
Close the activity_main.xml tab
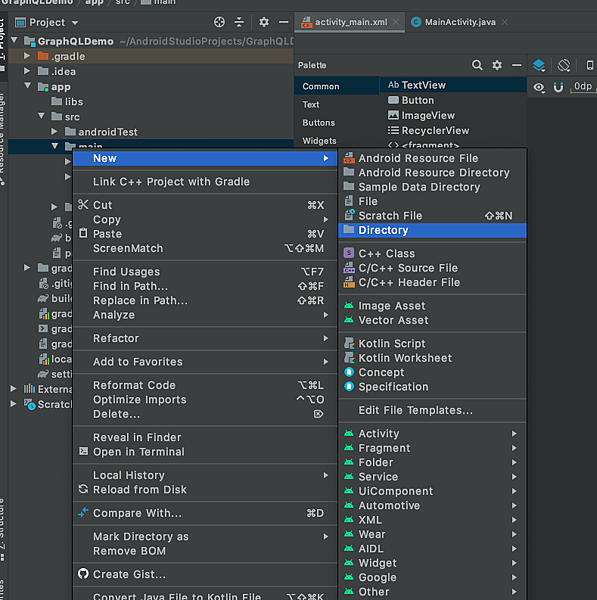point(396,22)
